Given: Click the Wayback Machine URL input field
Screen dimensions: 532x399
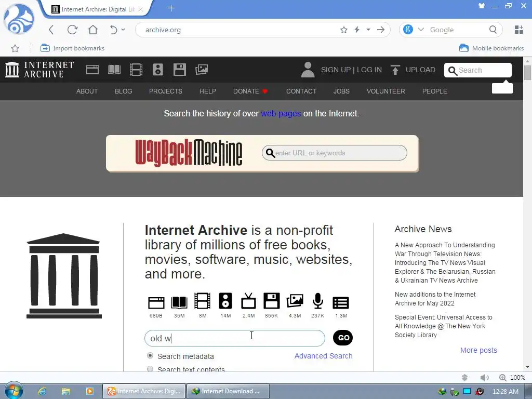Looking at the screenshot, I should (x=334, y=153).
